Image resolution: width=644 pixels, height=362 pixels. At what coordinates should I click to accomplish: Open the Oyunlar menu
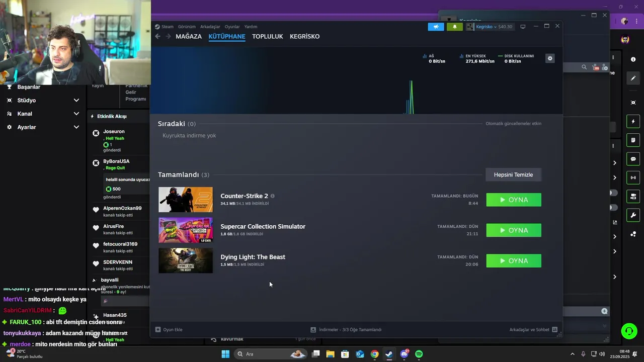click(x=232, y=27)
